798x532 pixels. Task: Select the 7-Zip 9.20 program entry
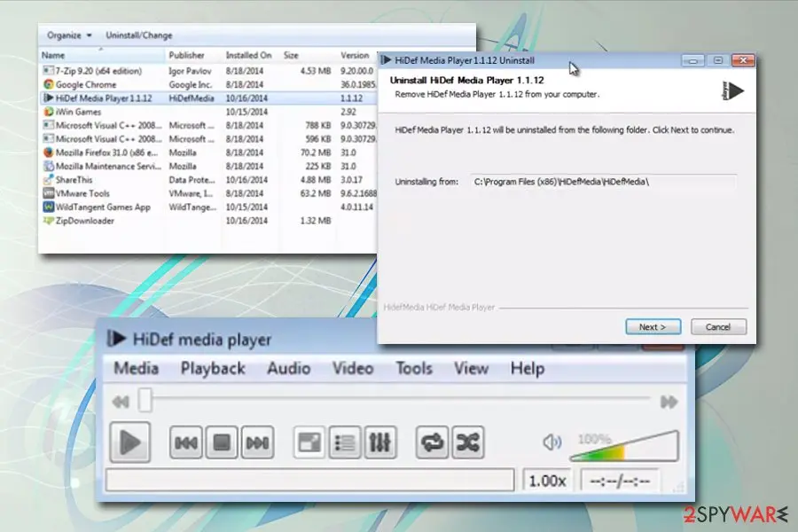(208, 71)
